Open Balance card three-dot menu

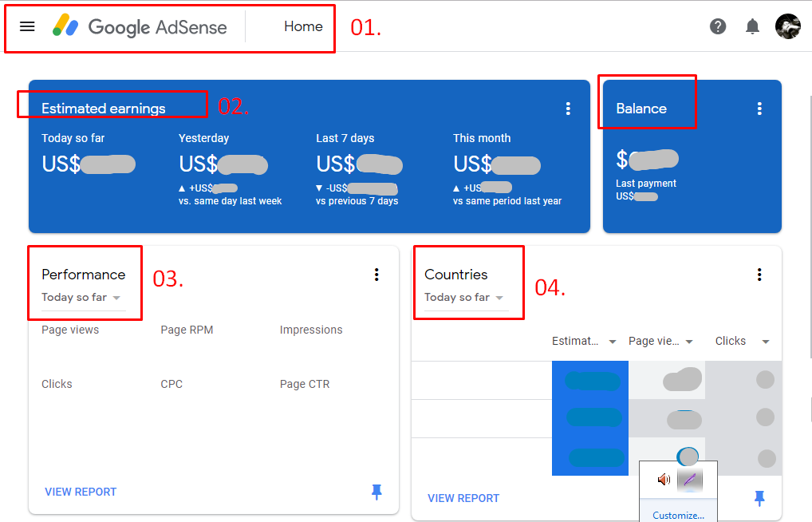pyautogui.click(x=759, y=109)
